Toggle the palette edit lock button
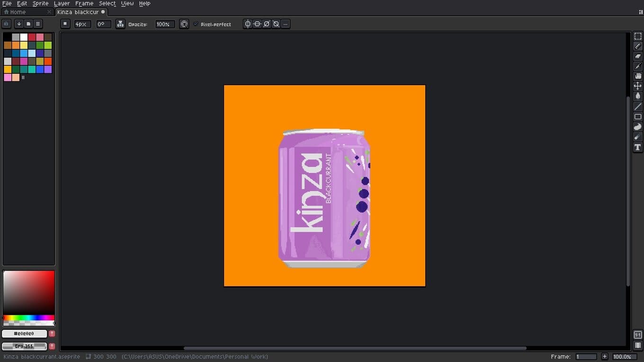This screenshot has width=644, height=362. tap(6, 24)
